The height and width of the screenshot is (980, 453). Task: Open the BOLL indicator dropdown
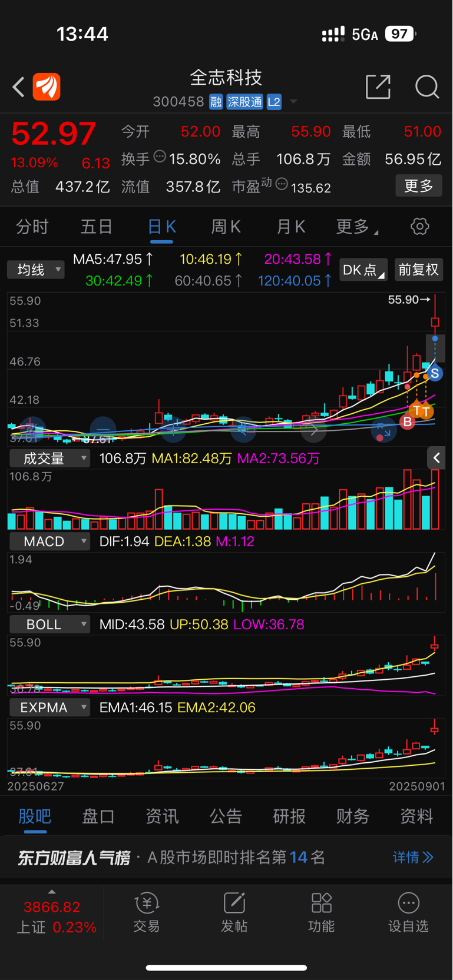[x=49, y=624]
